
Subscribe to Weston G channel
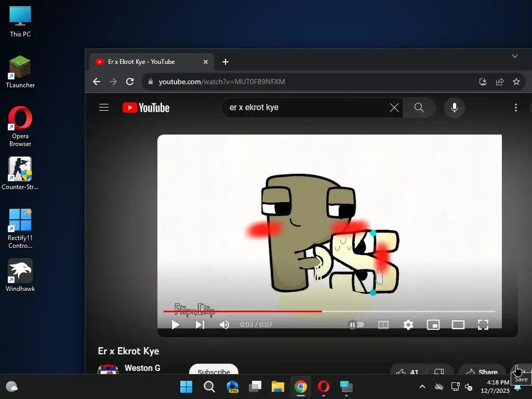click(x=214, y=369)
